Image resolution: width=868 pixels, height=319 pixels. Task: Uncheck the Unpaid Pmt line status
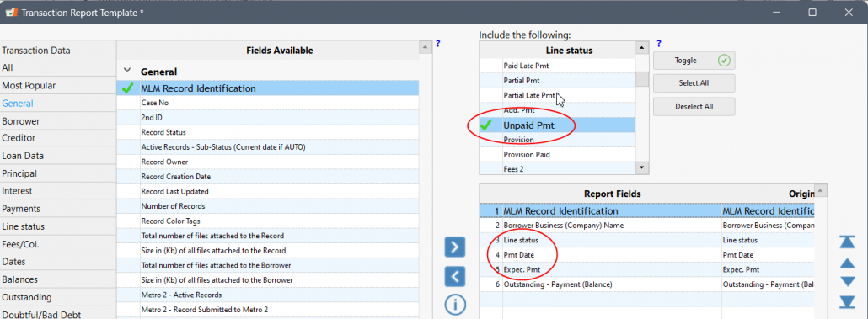point(557,125)
